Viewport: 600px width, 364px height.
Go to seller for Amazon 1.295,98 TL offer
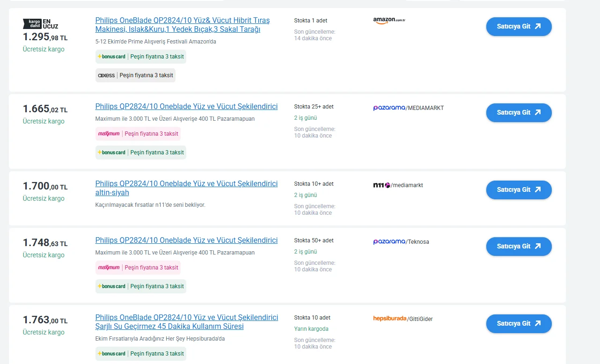tap(519, 26)
